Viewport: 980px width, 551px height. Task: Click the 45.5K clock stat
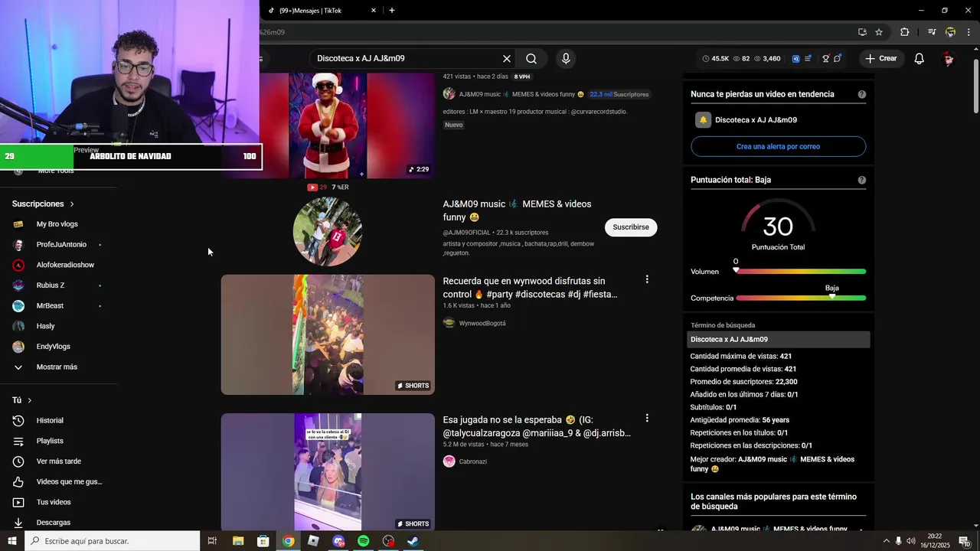pos(716,58)
